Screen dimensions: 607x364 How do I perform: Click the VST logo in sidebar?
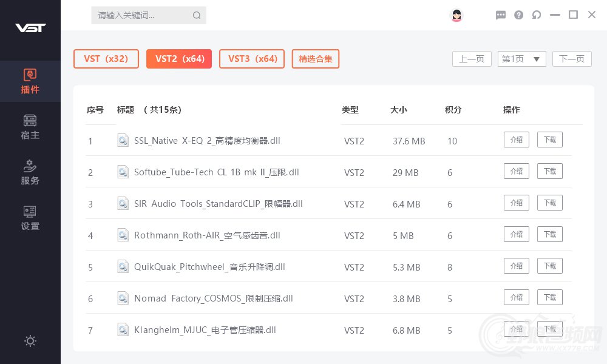tap(30, 27)
